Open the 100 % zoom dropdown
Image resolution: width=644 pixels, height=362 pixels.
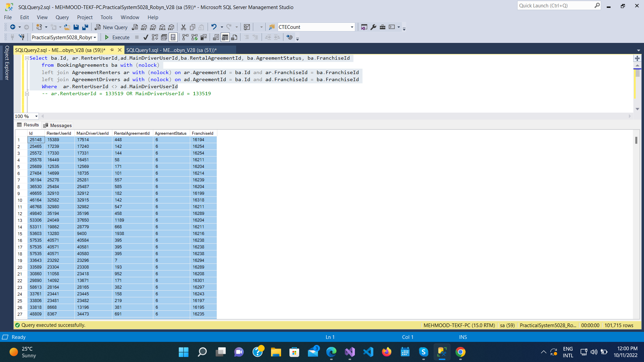tap(36, 116)
